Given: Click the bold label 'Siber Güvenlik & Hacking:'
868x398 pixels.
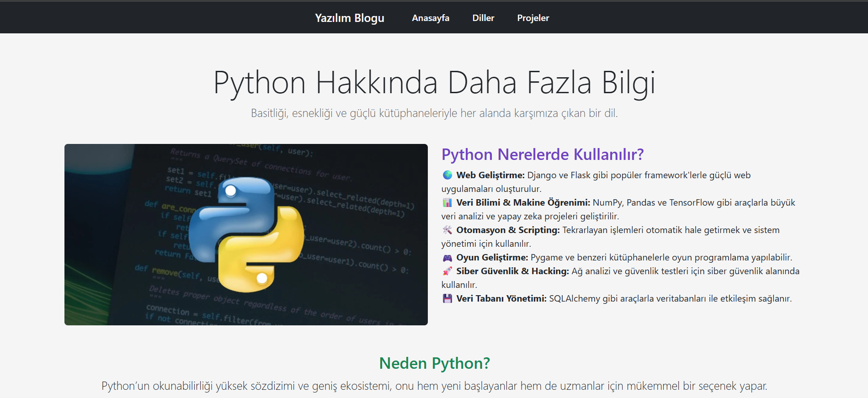Looking at the screenshot, I should [512, 271].
